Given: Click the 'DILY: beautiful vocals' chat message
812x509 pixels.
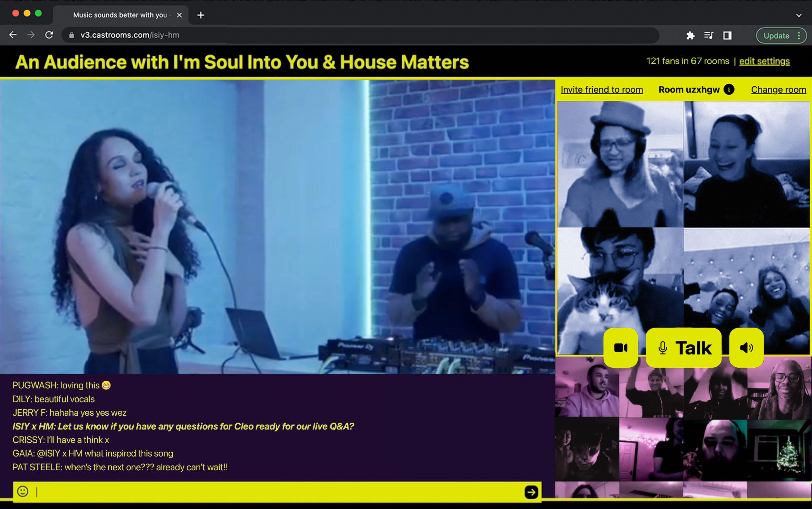Looking at the screenshot, I should 54,399.
